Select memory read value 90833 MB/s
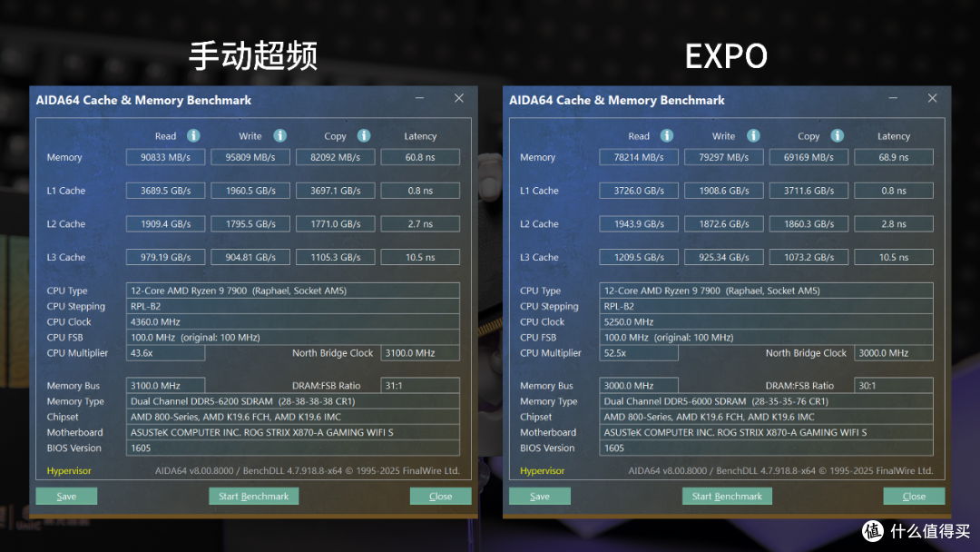The height and width of the screenshot is (552, 980). pyautogui.click(x=166, y=157)
